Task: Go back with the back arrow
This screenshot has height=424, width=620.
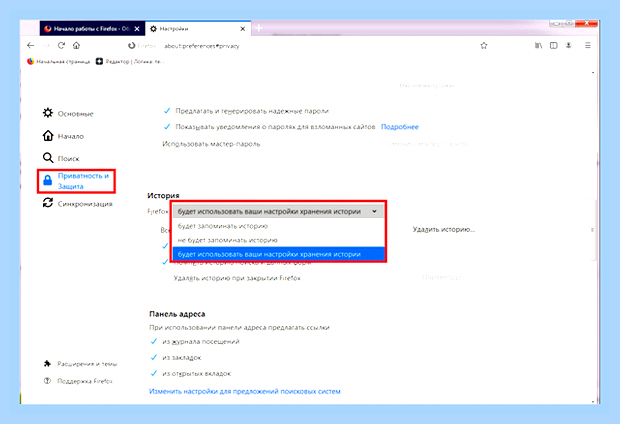Action: (x=30, y=45)
